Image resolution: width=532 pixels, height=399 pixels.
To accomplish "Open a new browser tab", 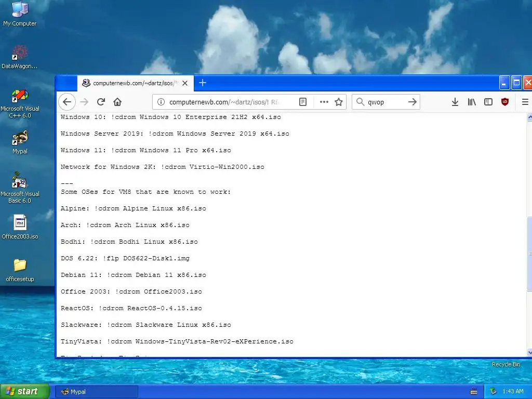I will tap(203, 83).
